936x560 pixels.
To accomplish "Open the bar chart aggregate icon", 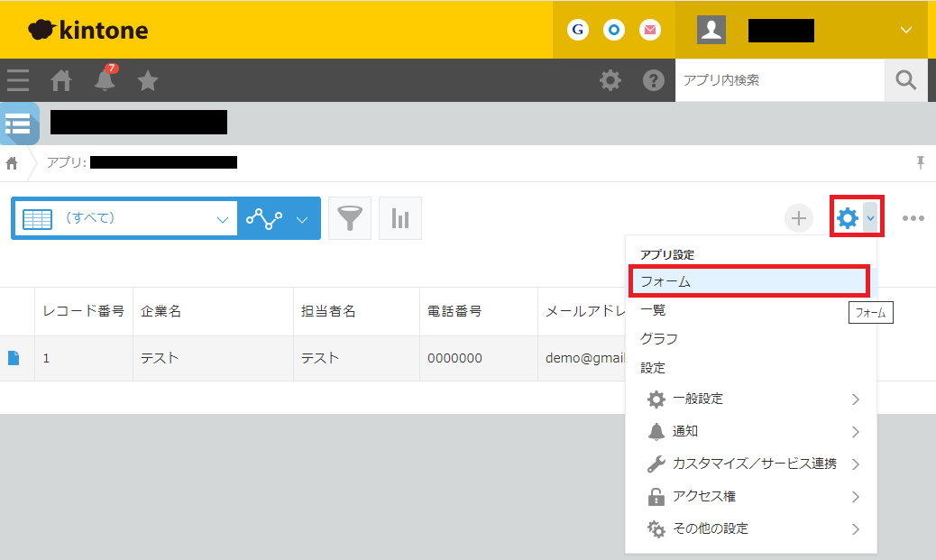I will coord(400,218).
